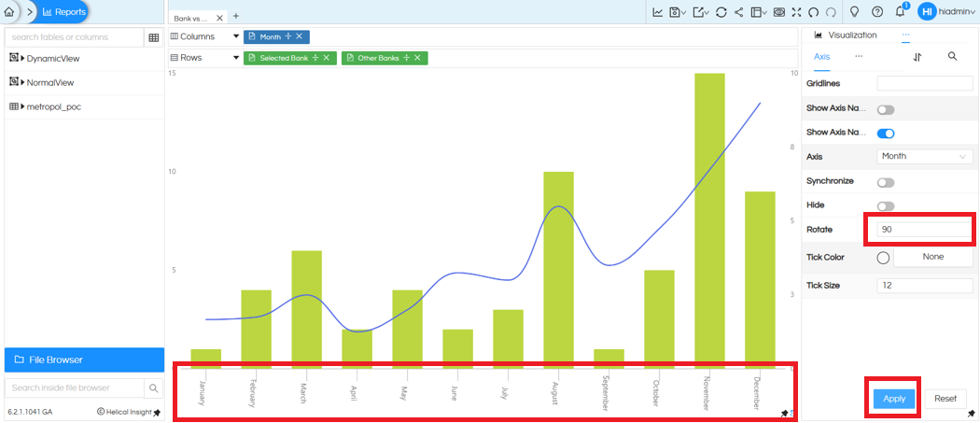Click the Tick Size field showing 12
The width and height of the screenshot is (980, 423).
925,286
